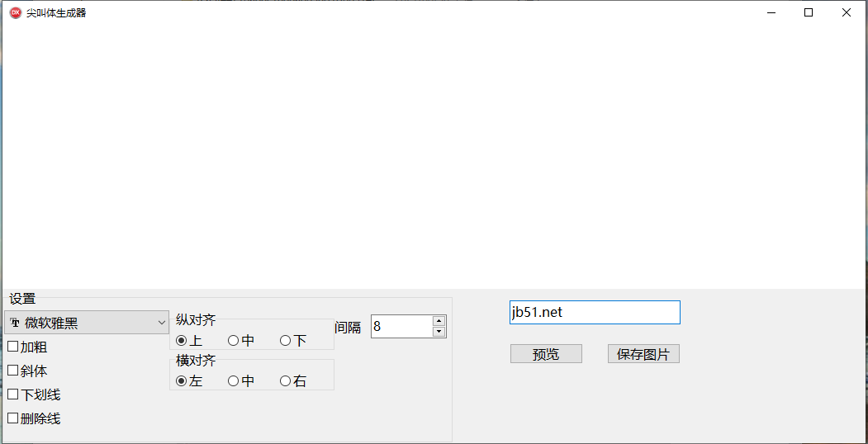The width and height of the screenshot is (868, 444).
Task: Maximize the 尖叫体生成器 window
Action: point(809,12)
